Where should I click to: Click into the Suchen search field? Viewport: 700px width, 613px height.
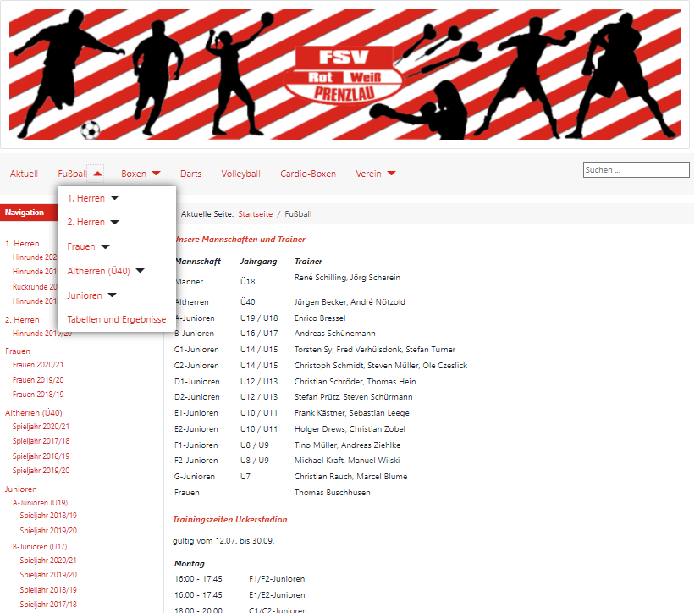(x=636, y=170)
